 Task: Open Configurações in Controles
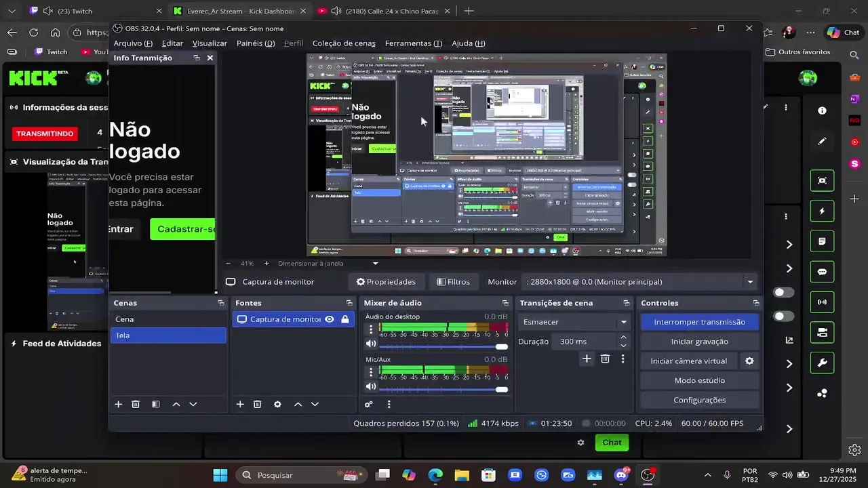[x=699, y=400]
